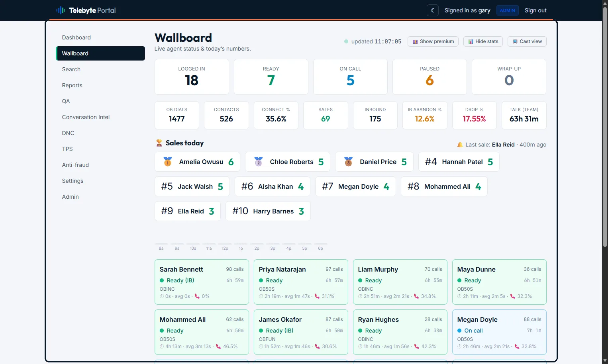Click the Inbound 175 stat
The width and height of the screenshot is (608, 364).
tap(375, 115)
